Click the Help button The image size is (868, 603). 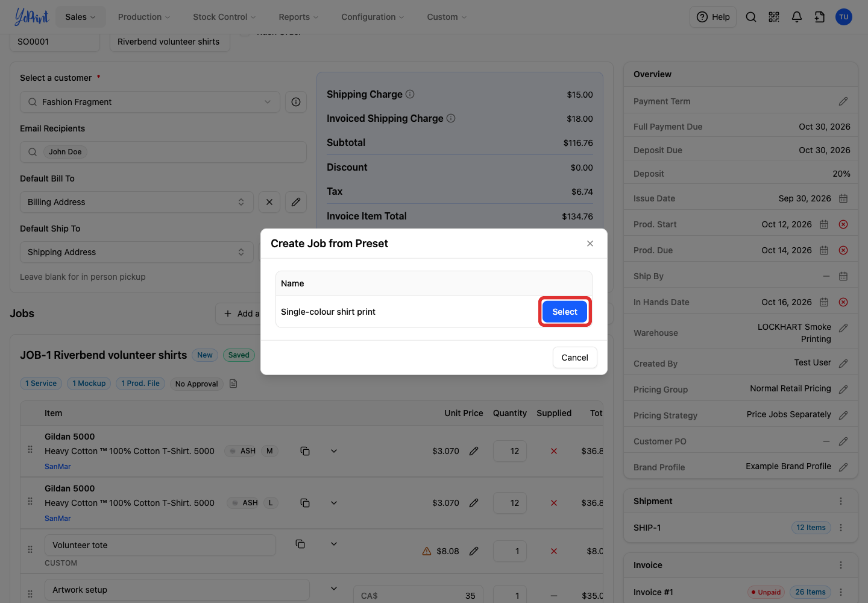(x=713, y=17)
